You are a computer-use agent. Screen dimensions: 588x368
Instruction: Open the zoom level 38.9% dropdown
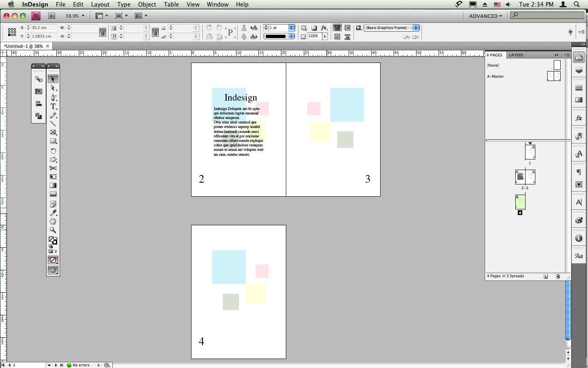pos(83,16)
